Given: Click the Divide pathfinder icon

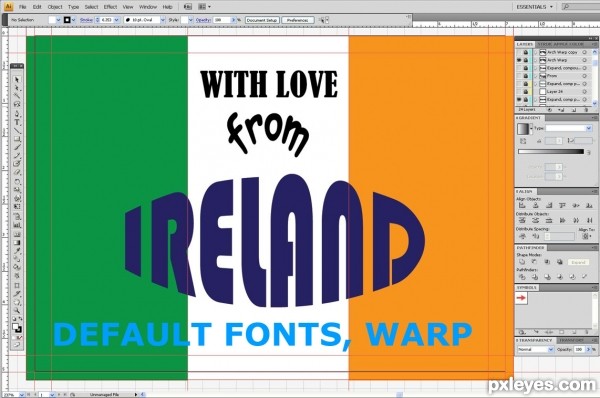Looking at the screenshot, I should tap(522, 277).
